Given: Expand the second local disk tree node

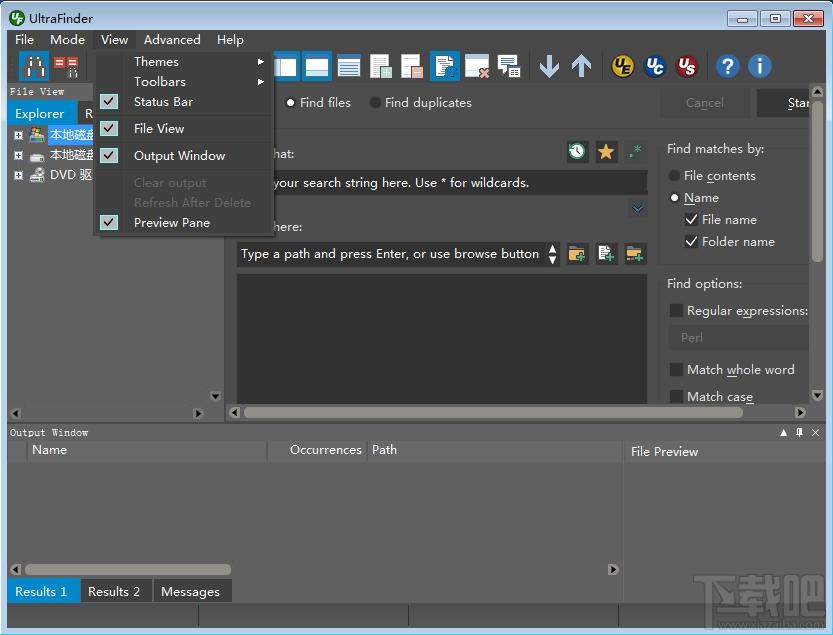Looking at the screenshot, I should click(x=18, y=156).
